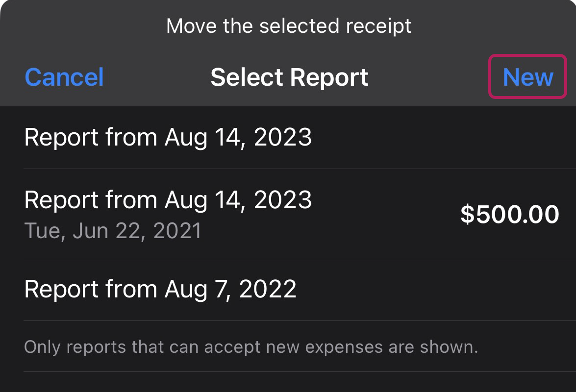Create a New report
The width and height of the screenshot is (576, 392).
[x=527, y=77]
